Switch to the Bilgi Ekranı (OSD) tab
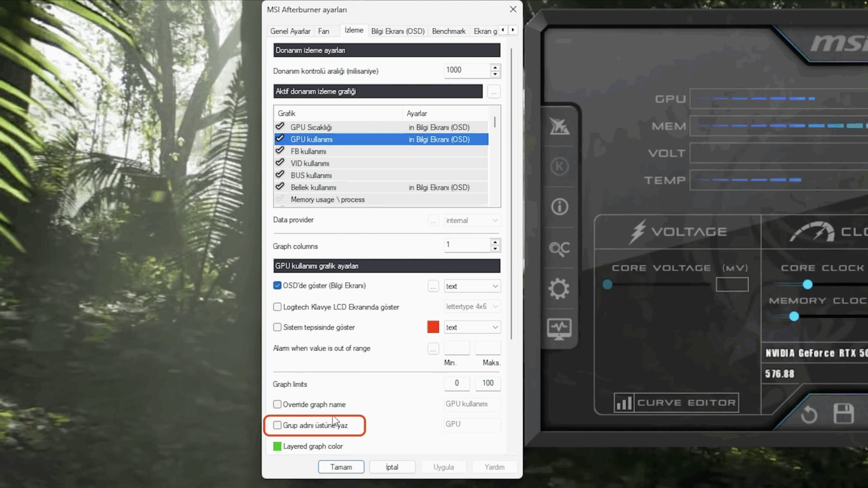This screenshot has width=868, height=488. (x=397, y=31)
